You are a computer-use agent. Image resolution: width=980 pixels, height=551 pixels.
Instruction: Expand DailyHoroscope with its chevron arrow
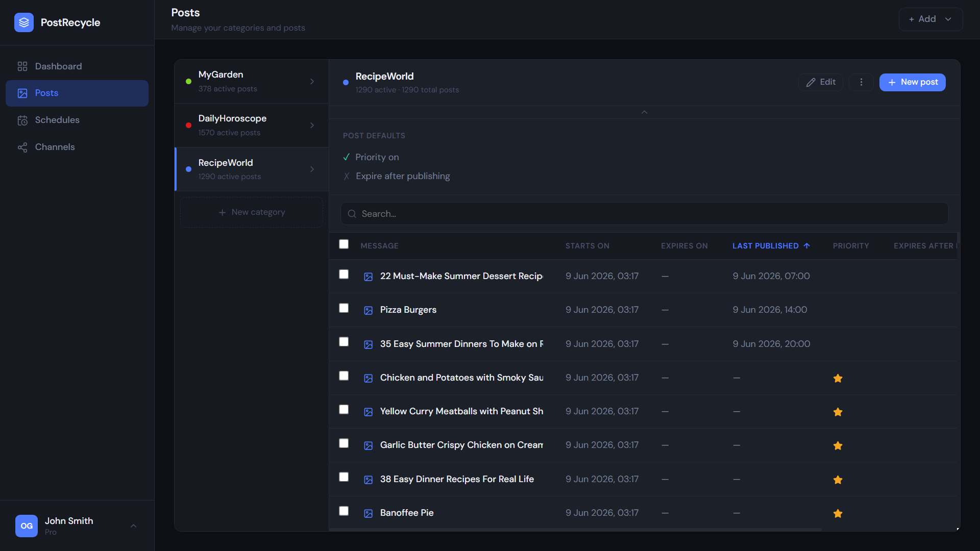[312, 126]
